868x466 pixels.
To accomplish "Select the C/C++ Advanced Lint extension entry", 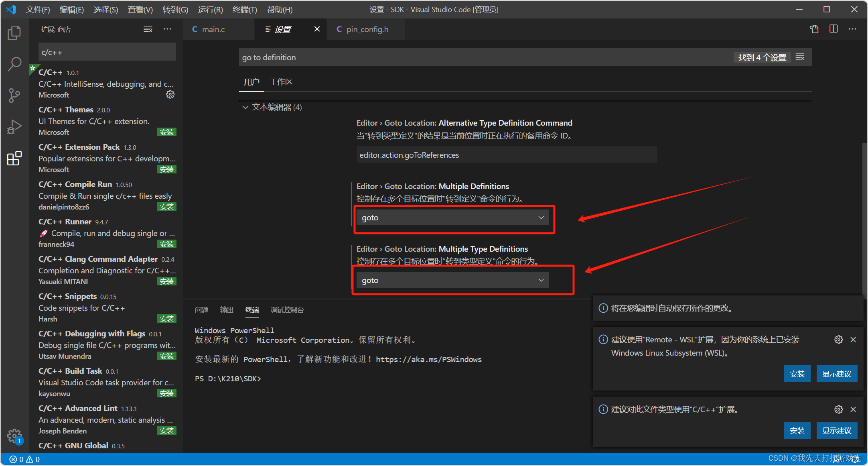I will (106, 419).
